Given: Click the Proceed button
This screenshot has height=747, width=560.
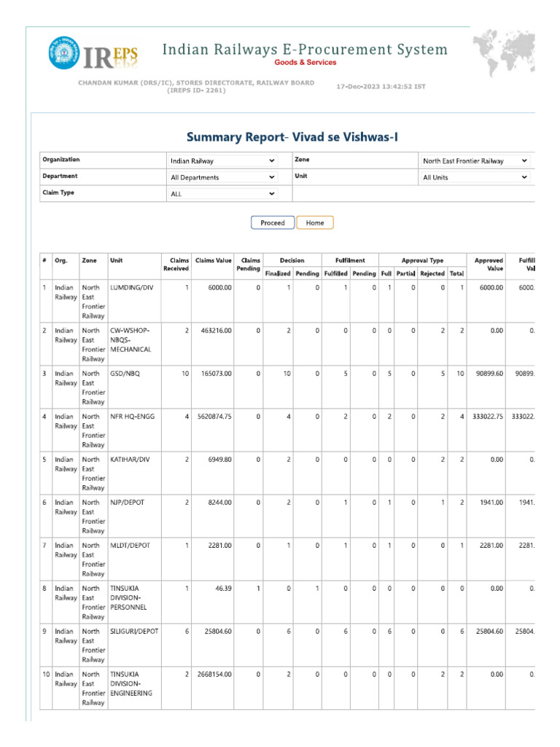Looking at the screenshot, I should pyautogui.click(x=273, y=222).
